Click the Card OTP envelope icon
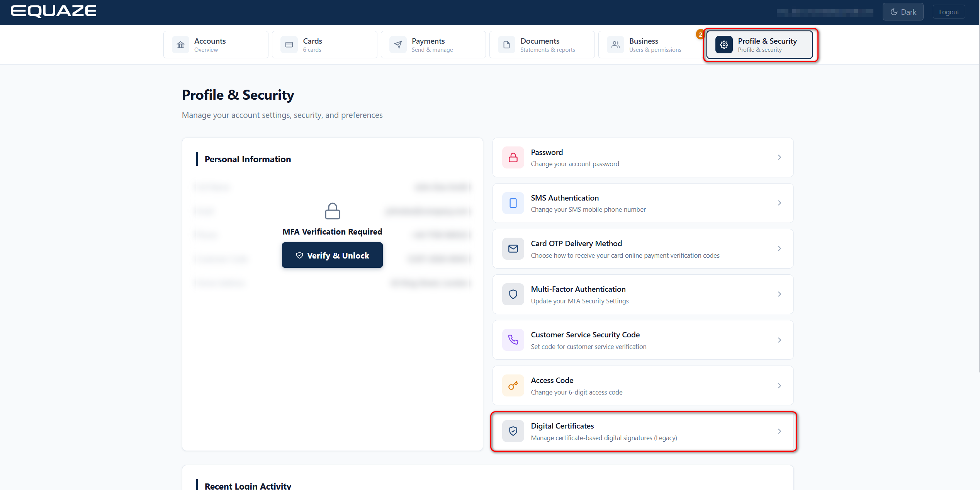The width and height of the screenshot is (980, 490). click(513, 248)
